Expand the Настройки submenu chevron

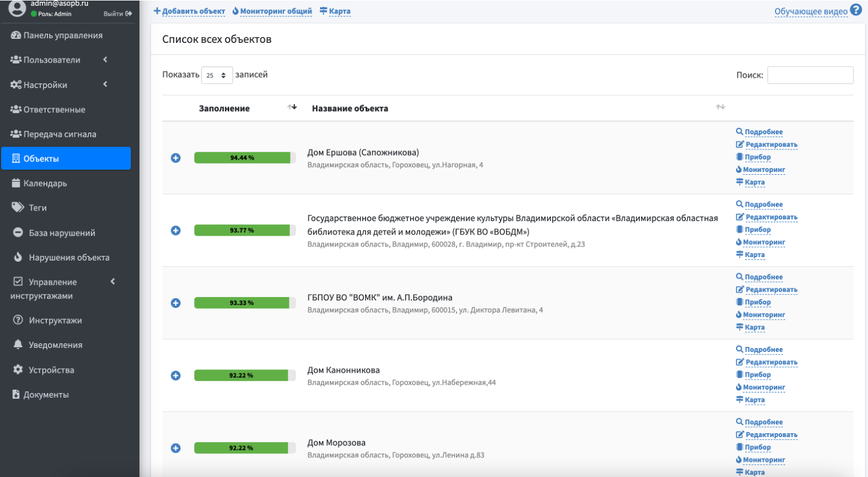click(x=105, y=85)
